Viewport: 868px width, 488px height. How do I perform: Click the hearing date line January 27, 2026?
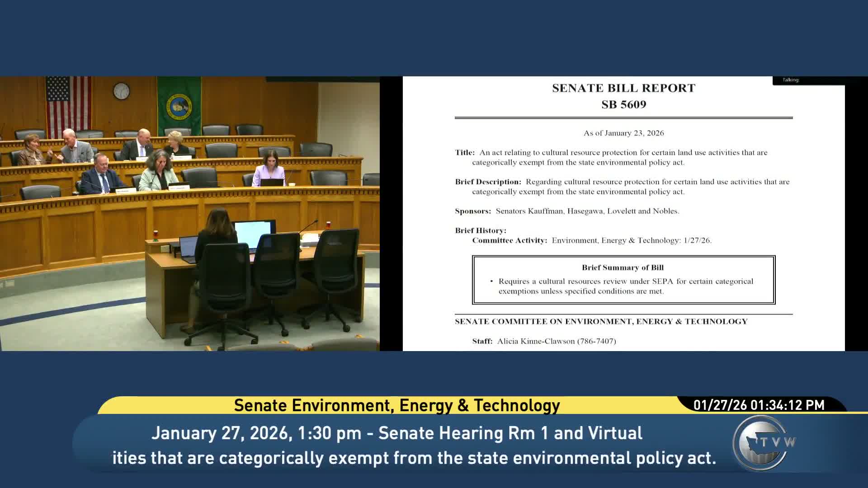(396, 433)
